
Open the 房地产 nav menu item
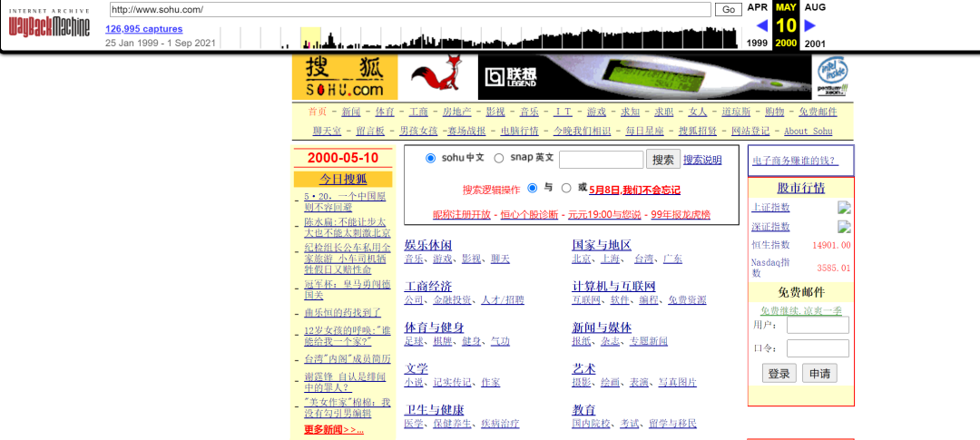pyautogui.click(x=456, y=112)
